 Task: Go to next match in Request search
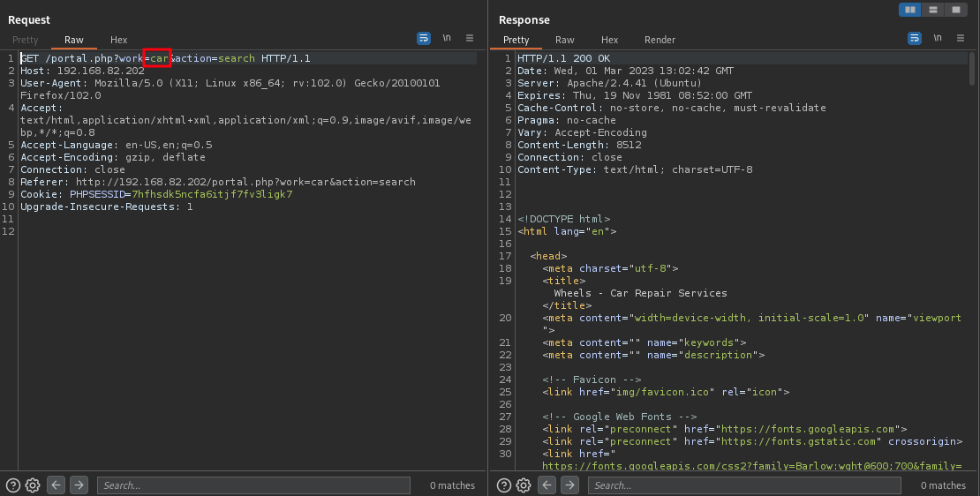tap(79, 485)
